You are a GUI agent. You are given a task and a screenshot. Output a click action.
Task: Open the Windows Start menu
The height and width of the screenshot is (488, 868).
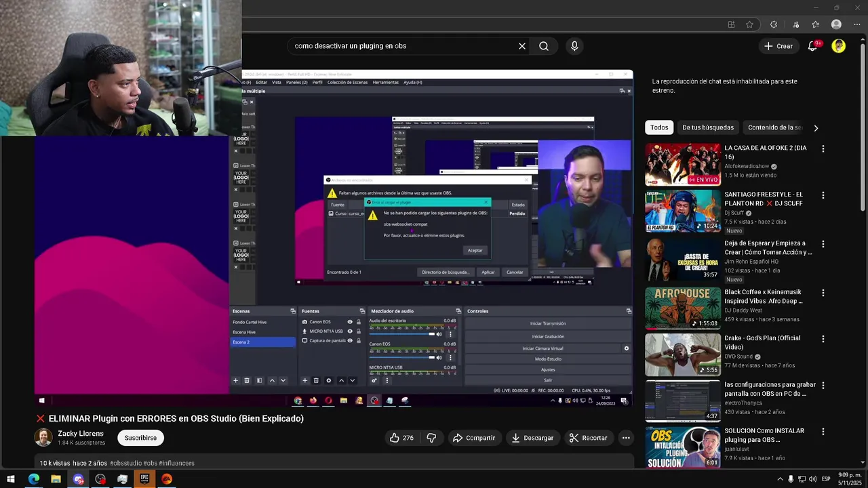click(x=11, y=479)
